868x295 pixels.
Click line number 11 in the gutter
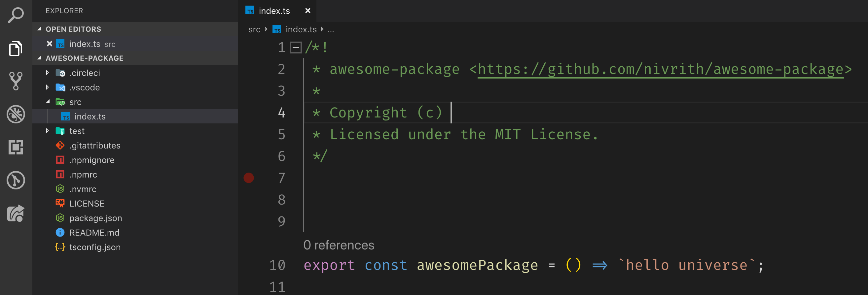(x=277, y=287)
